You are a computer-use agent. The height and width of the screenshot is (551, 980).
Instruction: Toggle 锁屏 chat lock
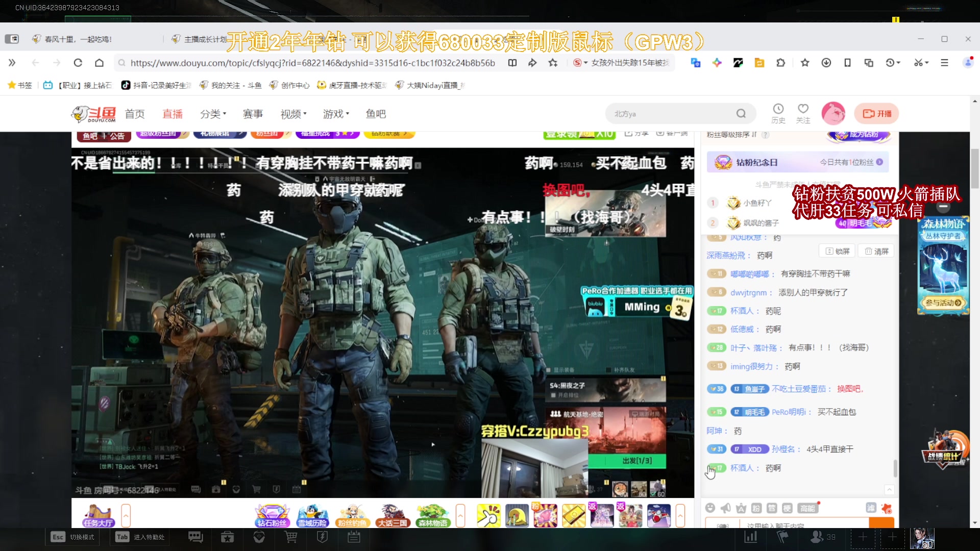point(837,251)
